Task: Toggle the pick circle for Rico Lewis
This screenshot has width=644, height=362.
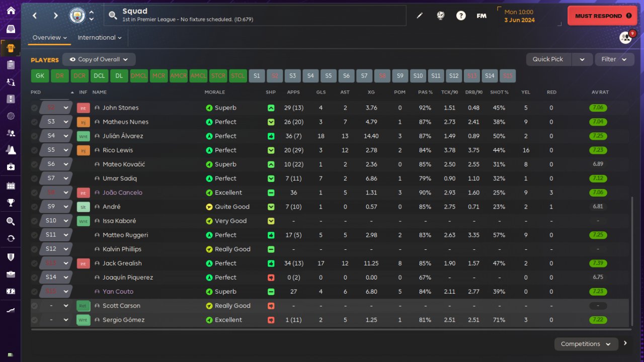Action: 34,150
